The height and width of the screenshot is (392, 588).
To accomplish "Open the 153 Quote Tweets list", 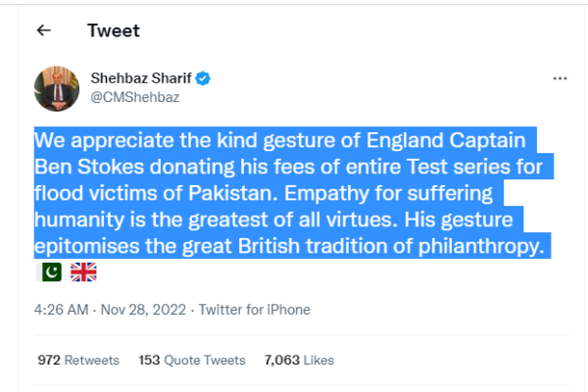I will pyautogui.click(x=192, y=361).
